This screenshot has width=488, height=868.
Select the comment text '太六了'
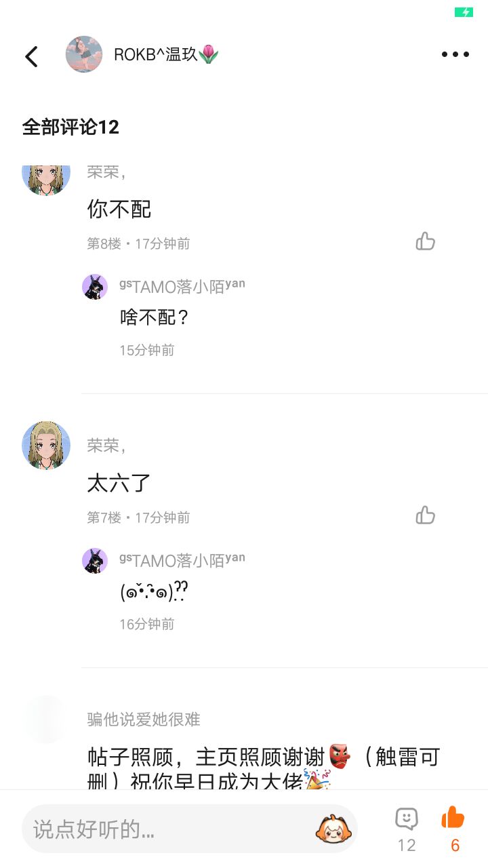[x=119, y=483]
